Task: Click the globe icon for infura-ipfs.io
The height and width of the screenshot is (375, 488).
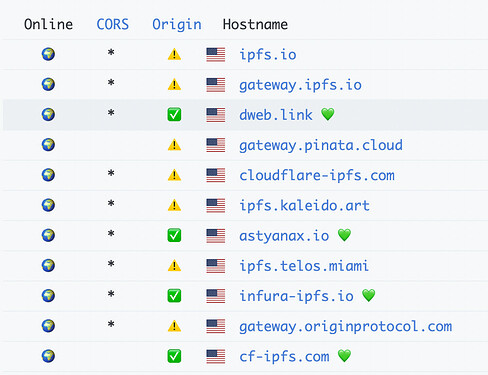Action: [x=48, y=295]
